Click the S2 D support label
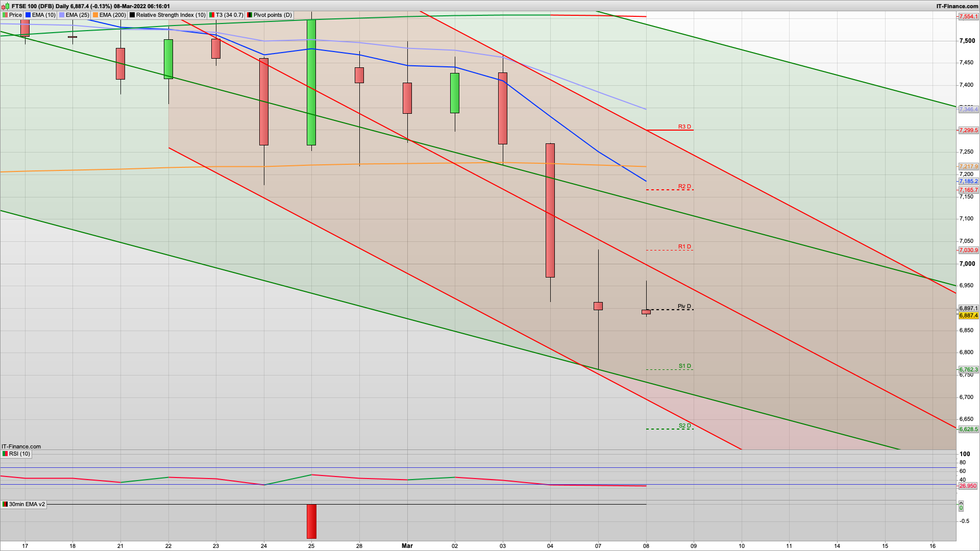 (684, 425)
